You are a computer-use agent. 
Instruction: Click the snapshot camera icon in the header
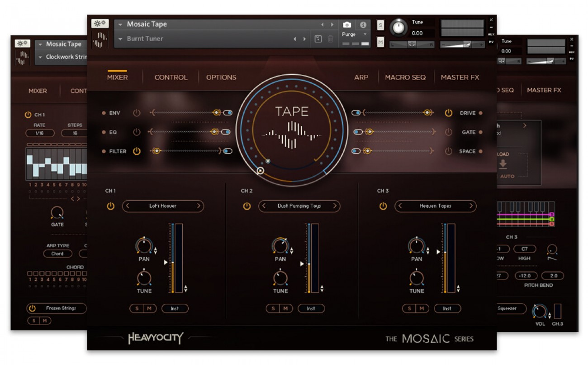[x=346, y=25]
